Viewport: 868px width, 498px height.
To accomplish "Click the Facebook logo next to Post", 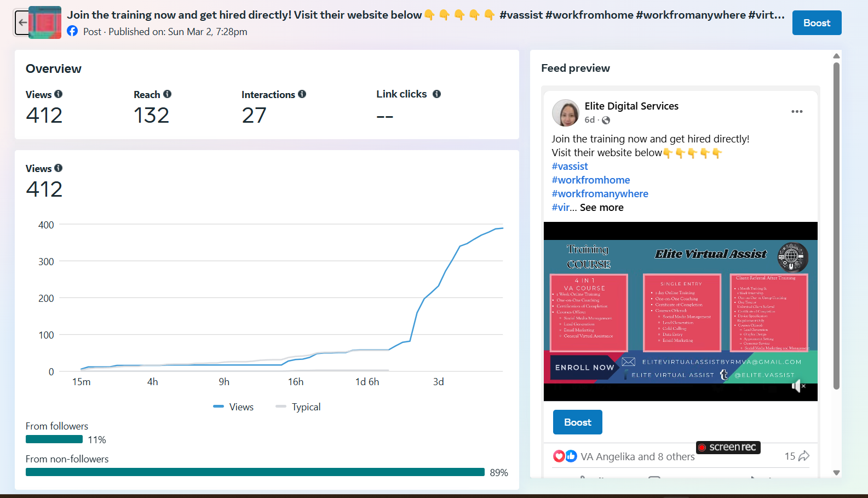I will (x=72, y=31).
